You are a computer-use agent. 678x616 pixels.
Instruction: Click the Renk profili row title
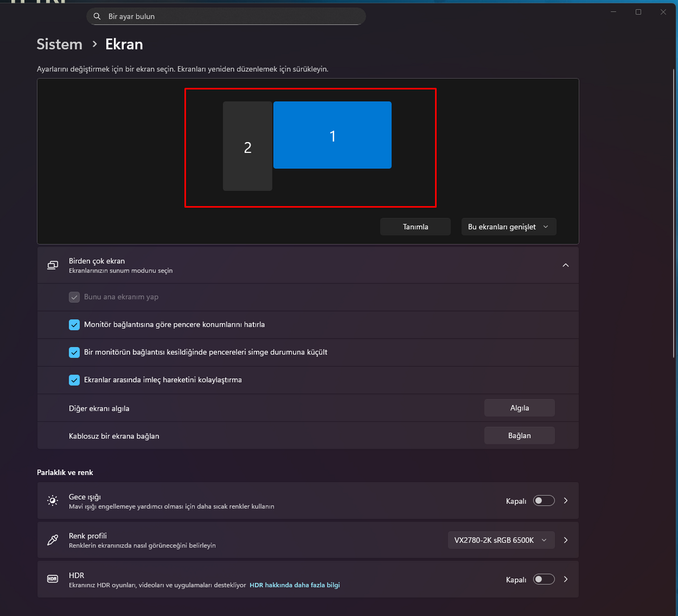point(88,536)
